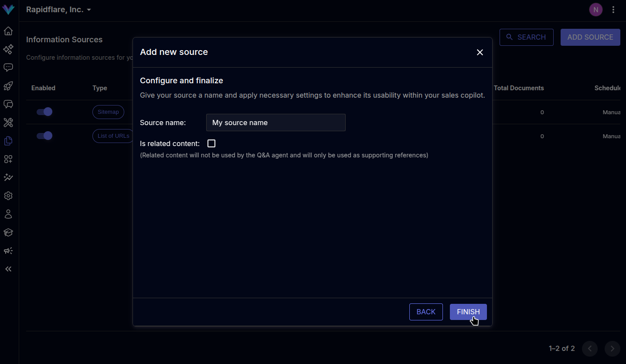Select the sparkles AI icon in the sidebar
Viewport: 626px width, 364px height.
[x=8, y=49]
